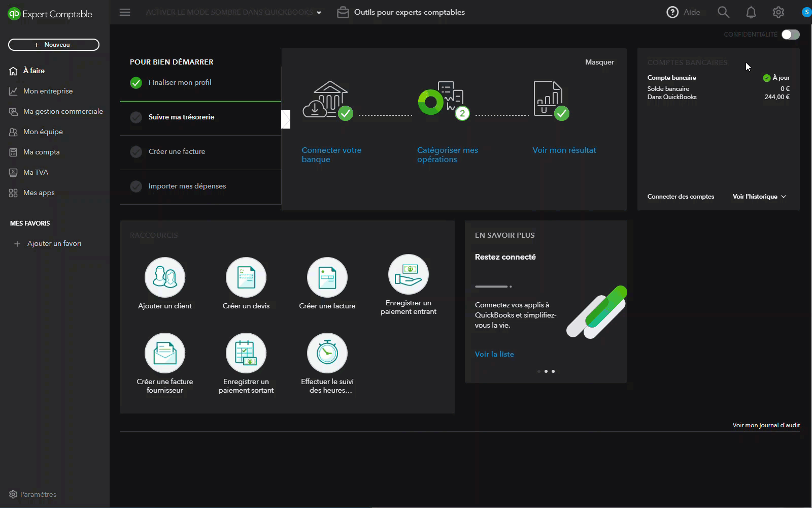This screenshot has width=812, height=508.
Task: Toggle the Confidentialité switch
Action: pyautogui.click(x=790, y=34)
